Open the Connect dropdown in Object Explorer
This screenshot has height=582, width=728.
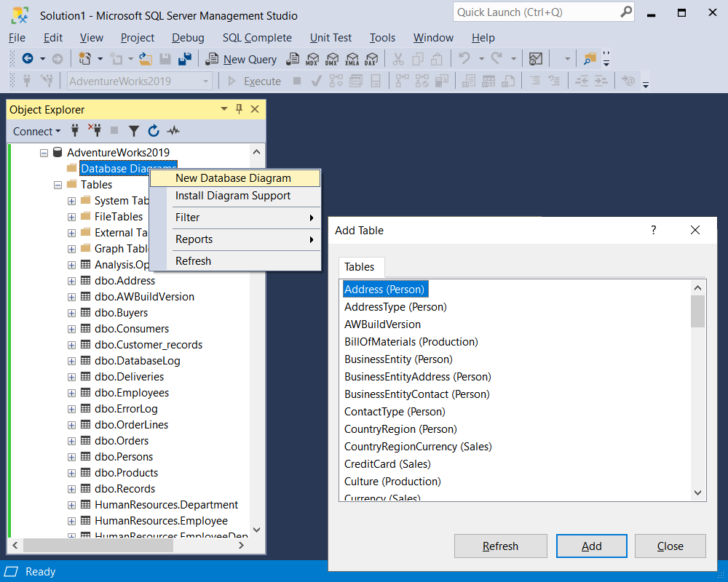click(36, 131)
